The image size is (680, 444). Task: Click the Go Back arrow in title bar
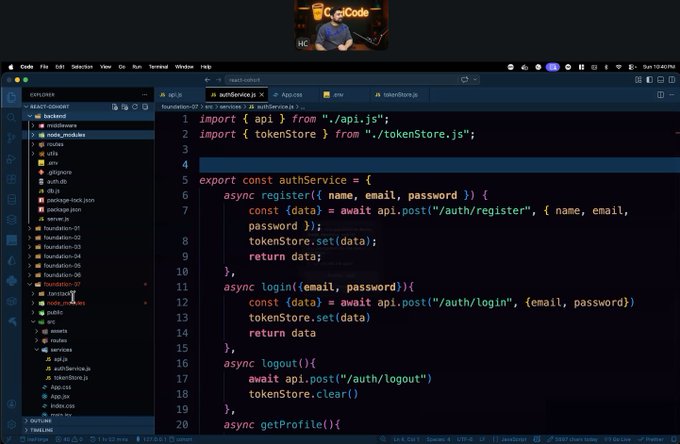pos(207,80)
